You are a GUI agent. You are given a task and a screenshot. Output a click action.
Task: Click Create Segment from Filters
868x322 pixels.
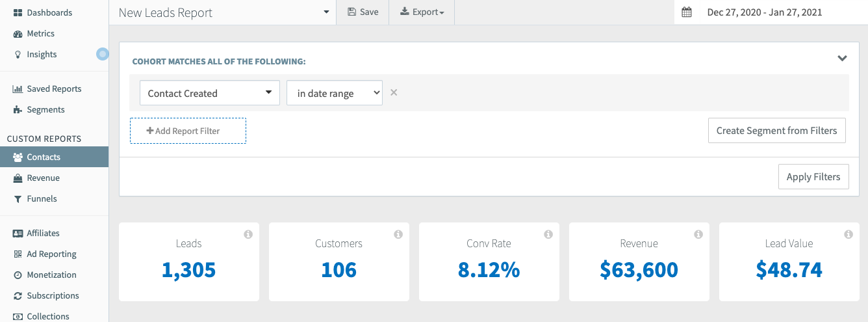777,131
